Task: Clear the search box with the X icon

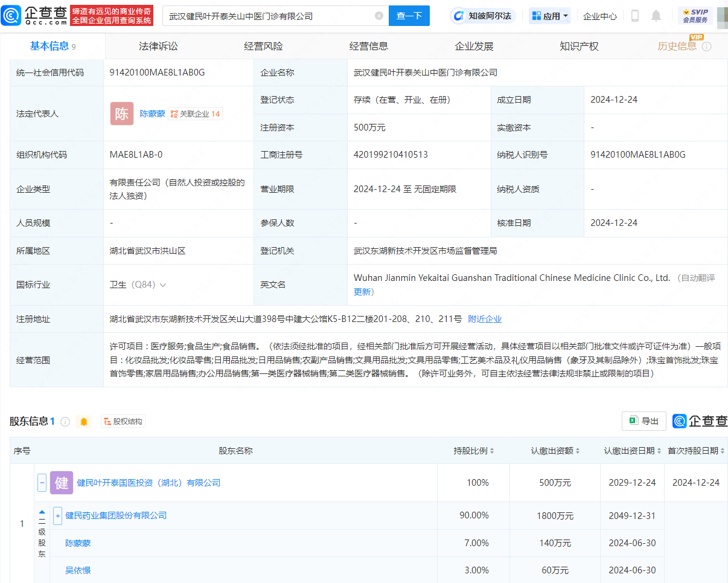Action: [x=379, y=16]
